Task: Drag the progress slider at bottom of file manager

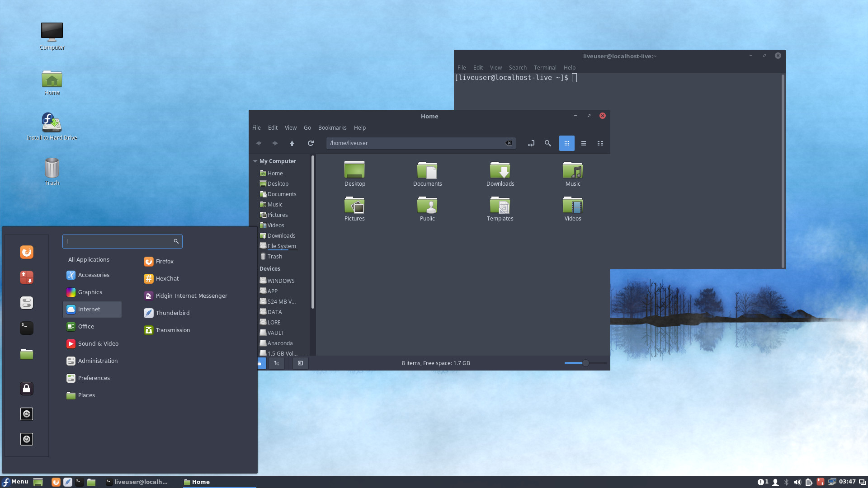Action: [585, 363]
